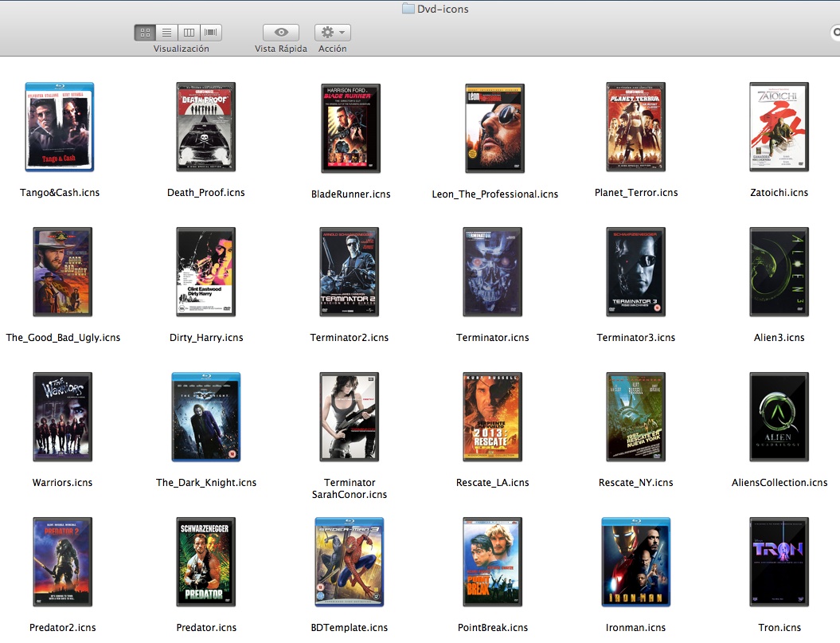Select the Tango&Cash Blu-ray cover icon

pos(60,127)
